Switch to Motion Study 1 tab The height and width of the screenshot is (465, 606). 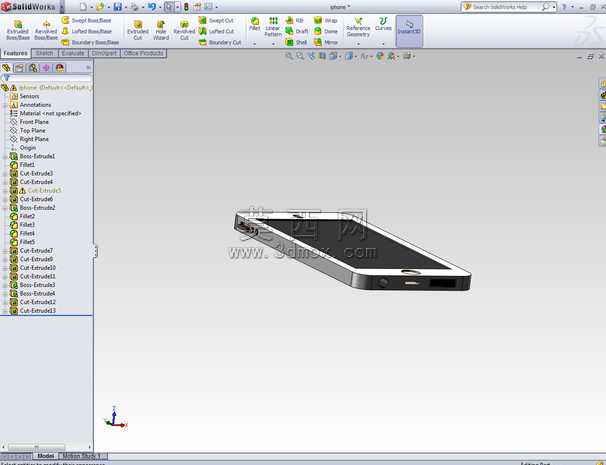[x=83, y=456]
